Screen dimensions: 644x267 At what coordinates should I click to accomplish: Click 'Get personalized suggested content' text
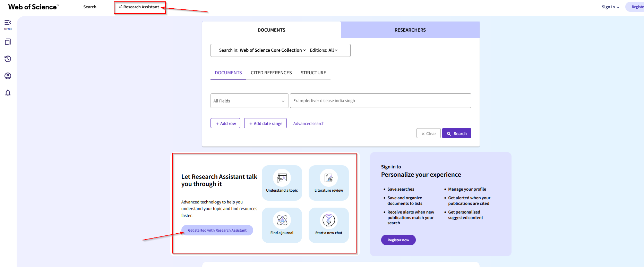(465, 215)
